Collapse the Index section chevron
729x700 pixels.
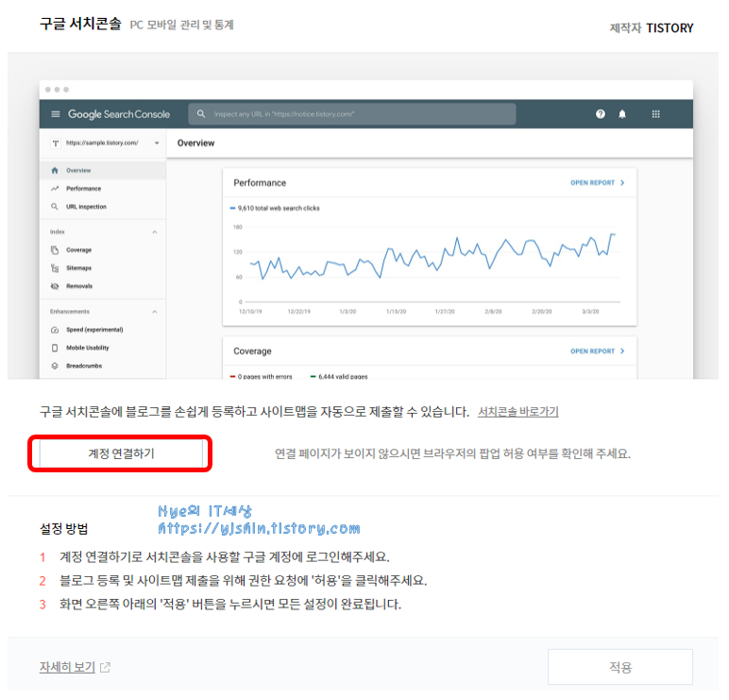(x=154, y=231)
